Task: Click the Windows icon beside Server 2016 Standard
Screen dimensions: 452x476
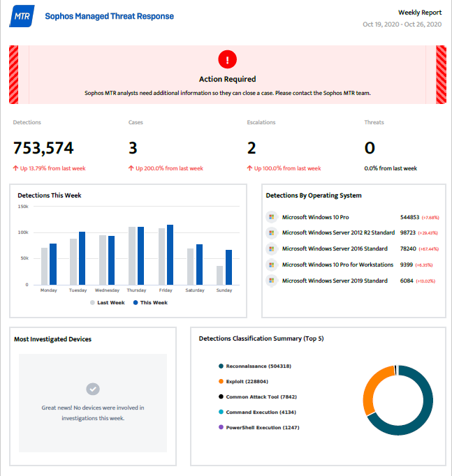Action: pyautogui.click(x=272, y=248)
